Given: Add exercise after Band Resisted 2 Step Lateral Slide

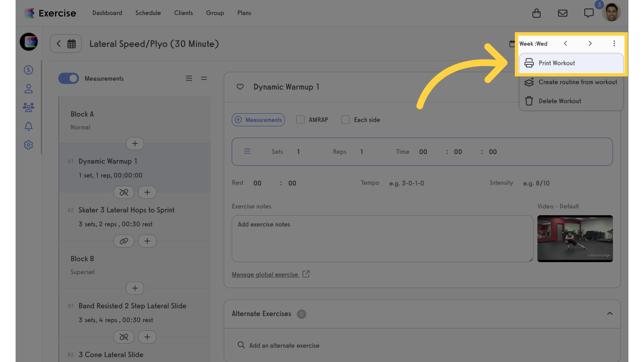Looking at the screenshot, I should (x=147, y=337).
